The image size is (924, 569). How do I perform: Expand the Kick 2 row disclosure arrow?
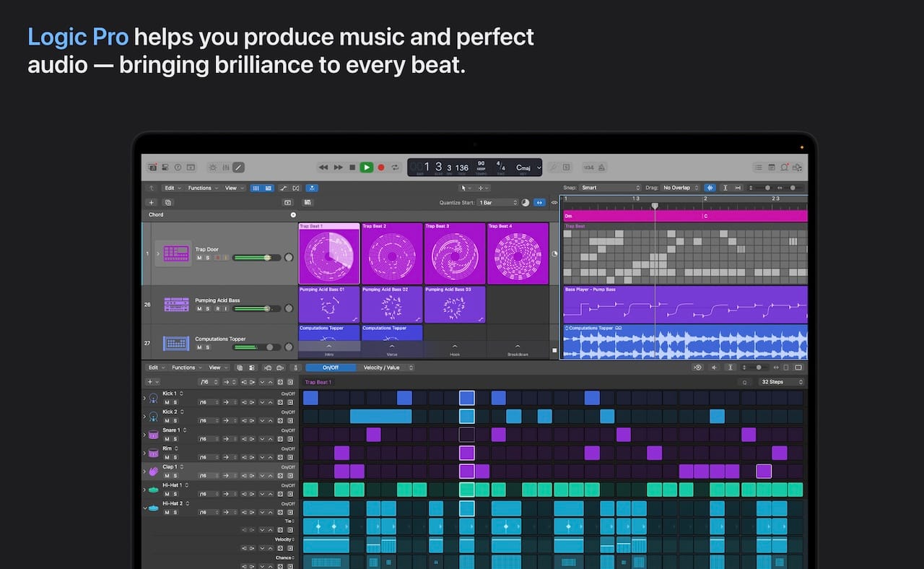click(x=144, y=417)
